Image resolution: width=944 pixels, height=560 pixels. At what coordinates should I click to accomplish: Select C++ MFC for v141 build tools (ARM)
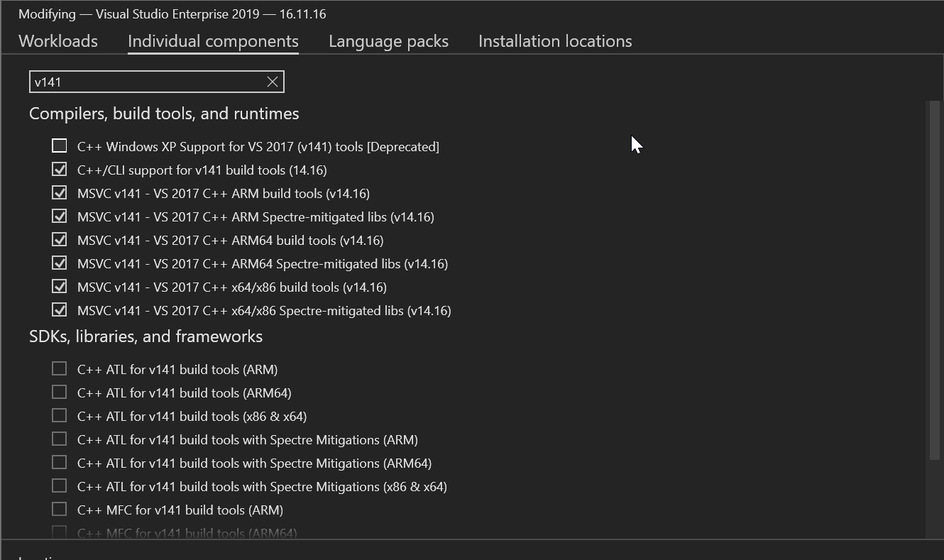click(60, 510)
